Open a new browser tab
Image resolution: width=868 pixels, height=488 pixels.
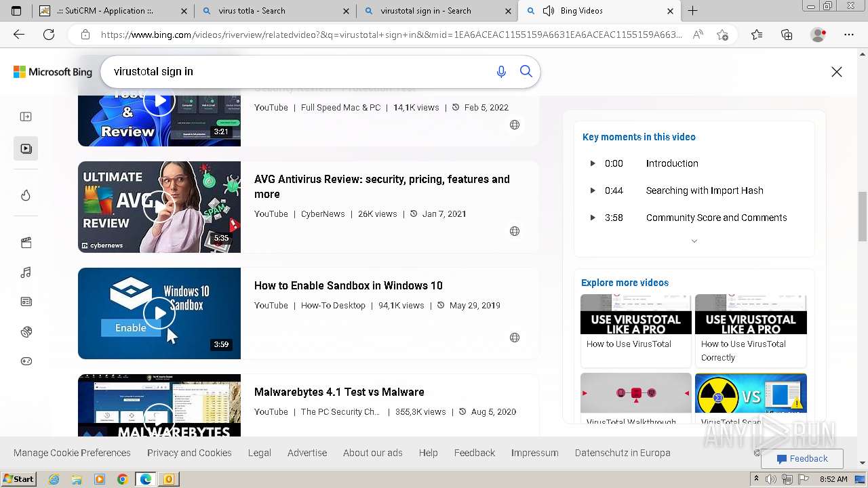(x=692, y=11)
